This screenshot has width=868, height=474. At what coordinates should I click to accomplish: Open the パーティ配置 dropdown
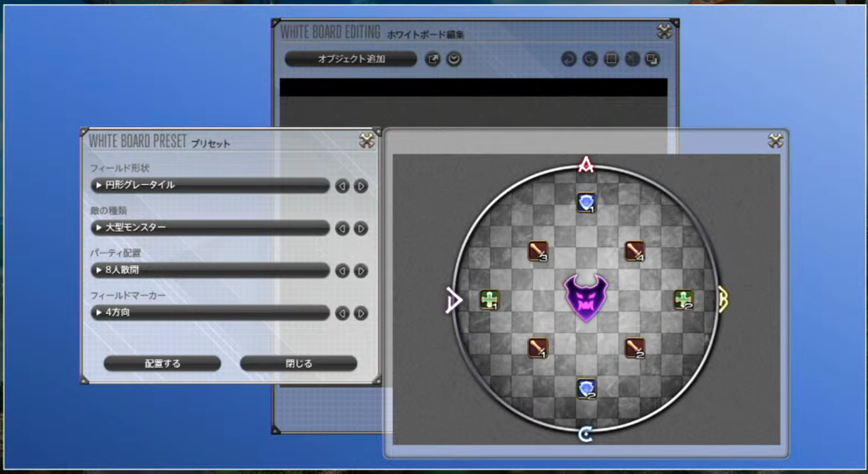[x=210, y=270]
